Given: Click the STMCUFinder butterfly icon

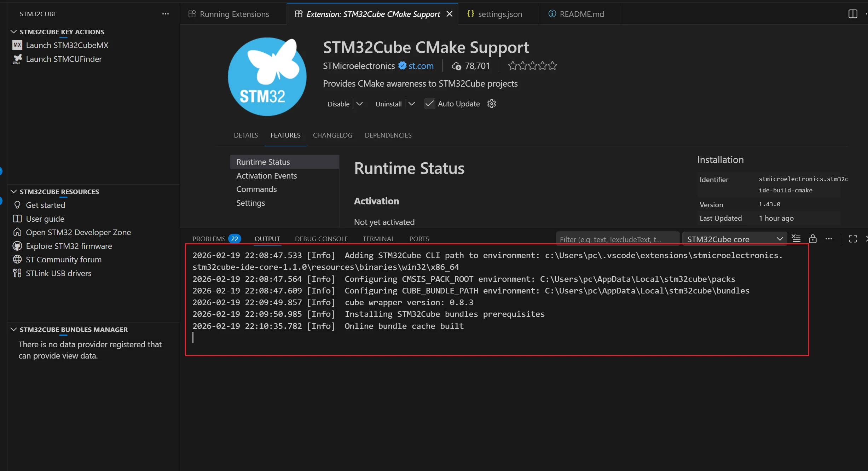Looking at the screenshot, I should [x=17, y=59].
